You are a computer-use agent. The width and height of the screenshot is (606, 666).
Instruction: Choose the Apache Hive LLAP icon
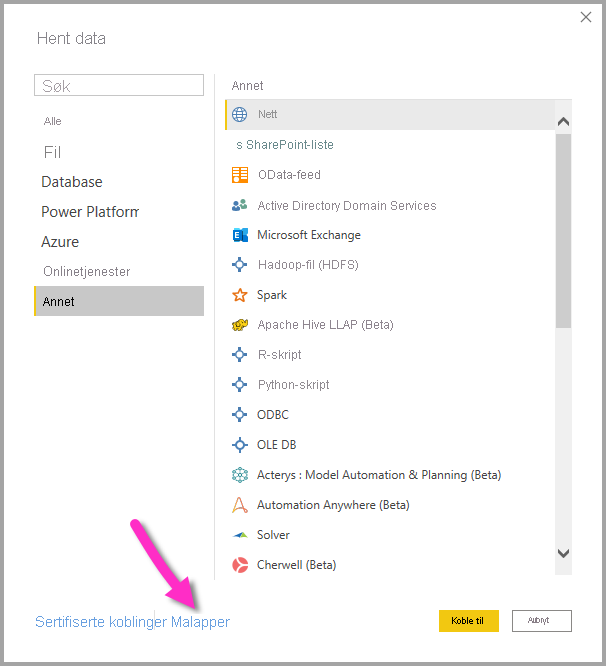tap(240, 325)
